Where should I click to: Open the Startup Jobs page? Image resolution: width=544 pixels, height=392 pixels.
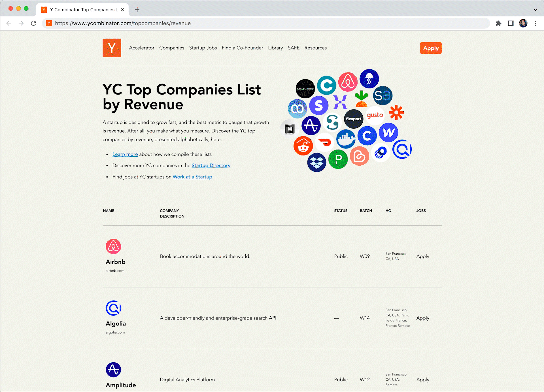tap(203, 48)
